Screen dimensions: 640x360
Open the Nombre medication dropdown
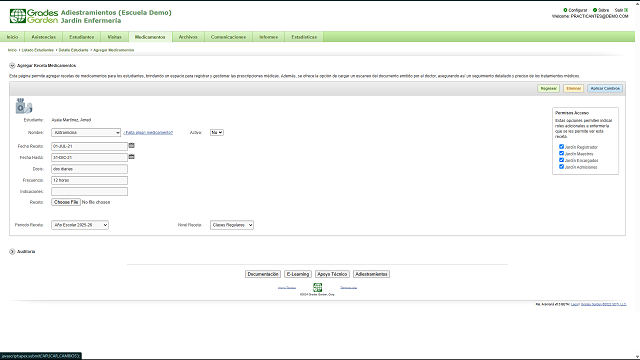click(x=86, y=133)
